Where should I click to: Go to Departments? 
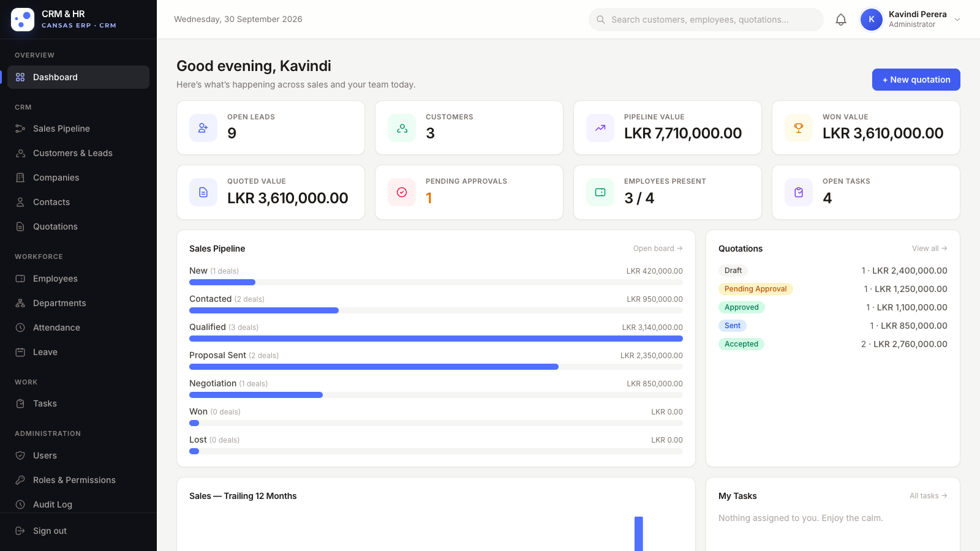click(78, 303)
